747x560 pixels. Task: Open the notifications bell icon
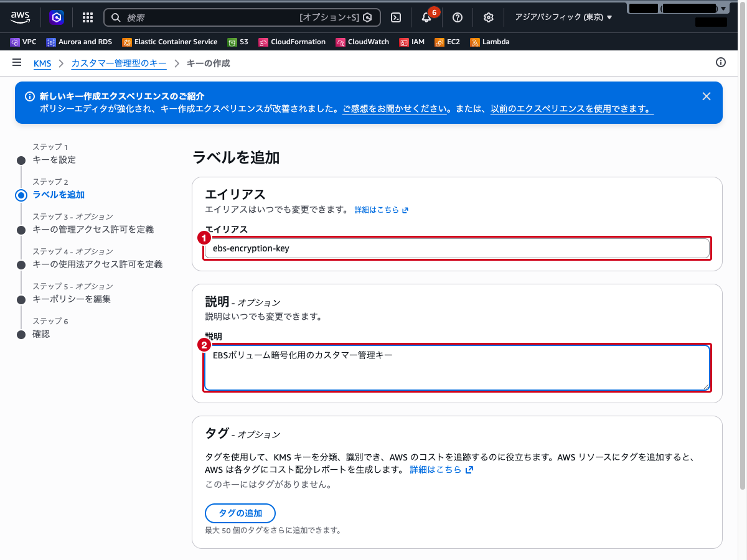pos(426,17)
